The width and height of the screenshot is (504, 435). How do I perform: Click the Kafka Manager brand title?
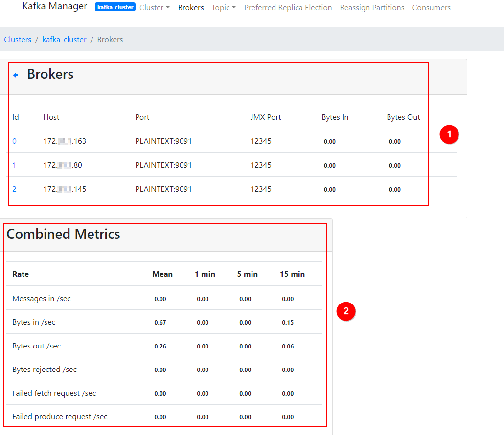point(55,7)
